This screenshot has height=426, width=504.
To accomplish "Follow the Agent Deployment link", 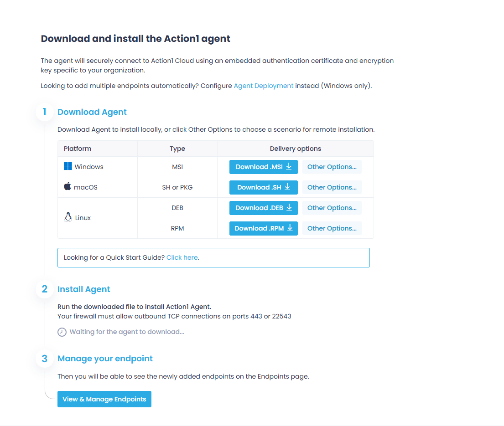I will (x=263, y=86).
